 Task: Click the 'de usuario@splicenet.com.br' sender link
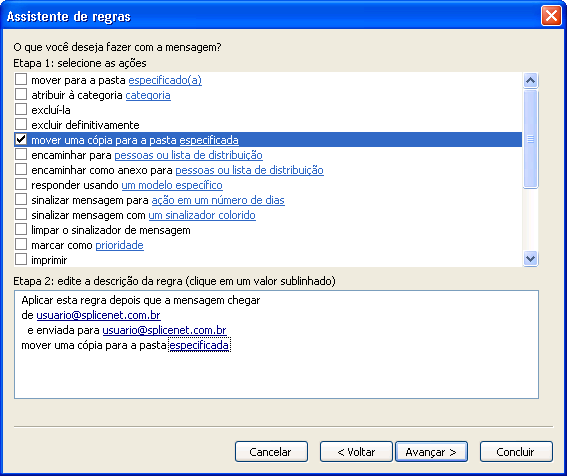tap(98, 315)
